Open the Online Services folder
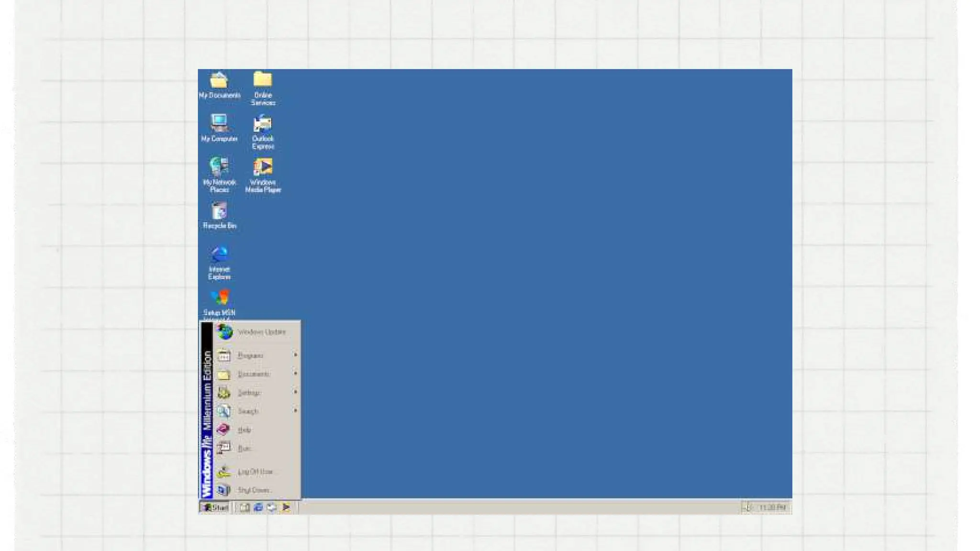The width and height of the screenshot is (980, 551). [263, 80]
